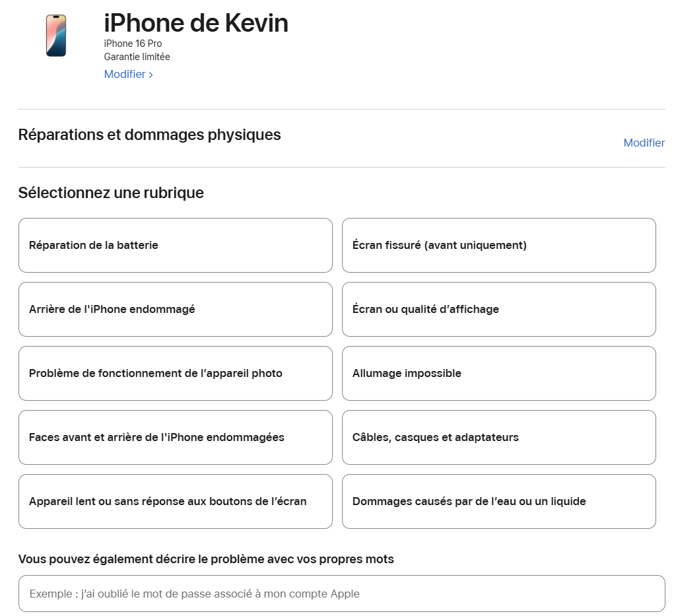Click the Vous pouvez également décrire label
674x616 pixels.
click(206, 559)
